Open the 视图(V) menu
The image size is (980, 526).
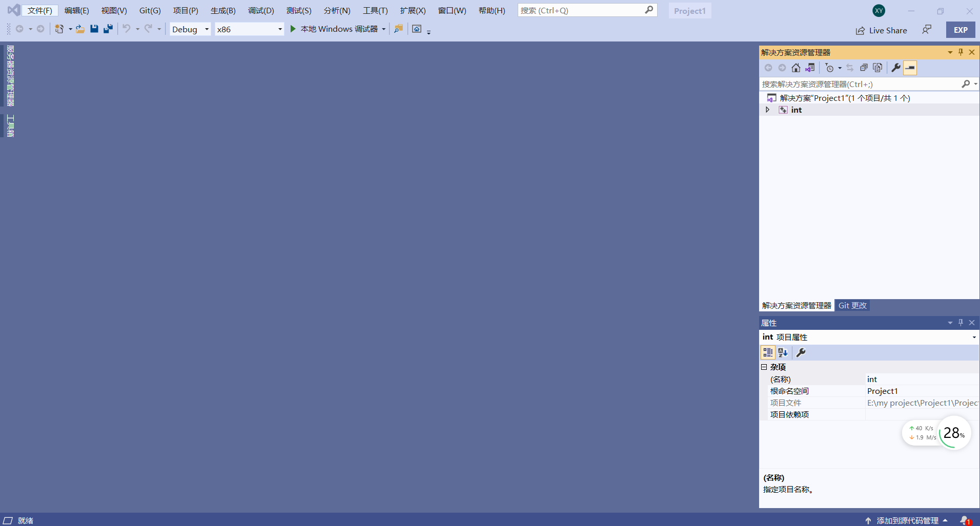tap(114, 10)
